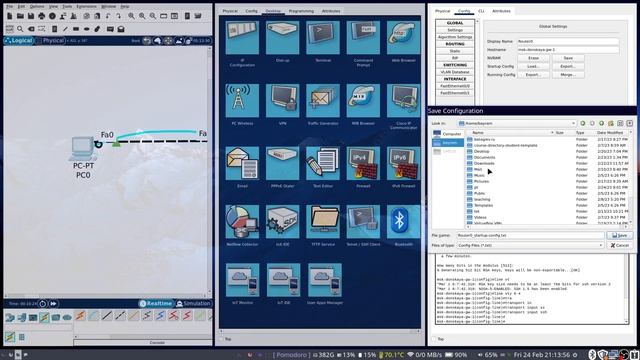640x360 pixels.
Task: Open the Cisco IP Communicator app
Action: (x=404, y=100)
